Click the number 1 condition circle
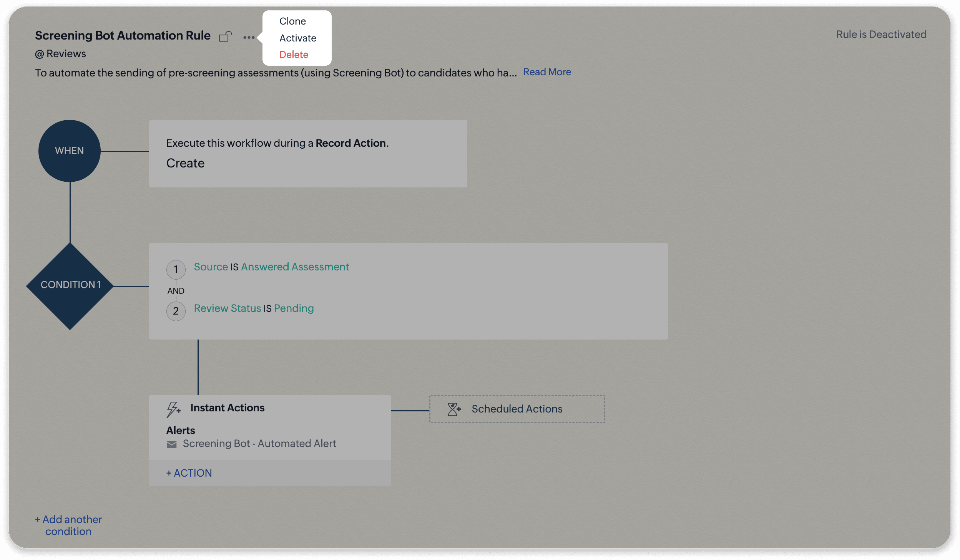Image resolution: width=960 pixels, height=560 pixels. click(x=176, y=270)
